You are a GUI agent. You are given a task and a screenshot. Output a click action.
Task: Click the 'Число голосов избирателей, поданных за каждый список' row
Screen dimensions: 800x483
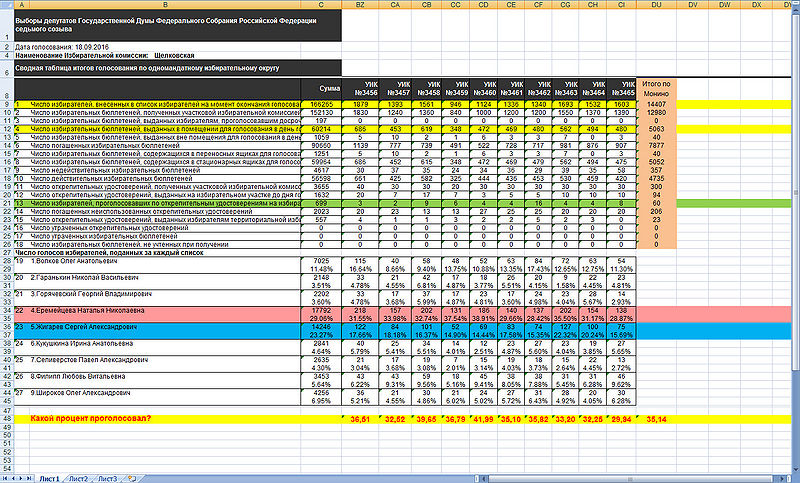pos(109,252)
